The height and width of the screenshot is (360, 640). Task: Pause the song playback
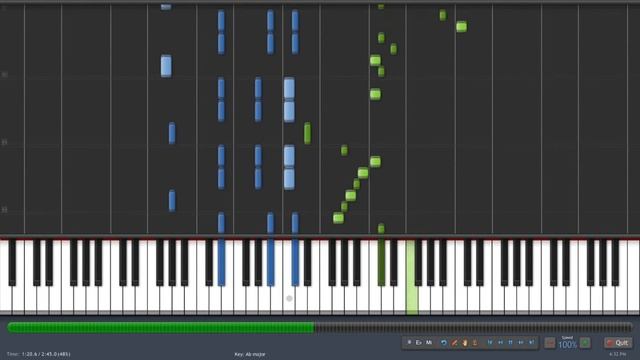coord(510,342)
